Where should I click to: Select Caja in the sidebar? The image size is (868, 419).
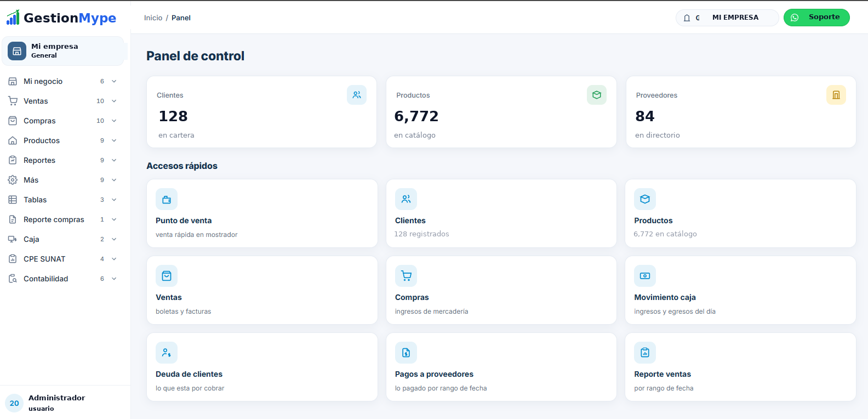coord(64,239)
